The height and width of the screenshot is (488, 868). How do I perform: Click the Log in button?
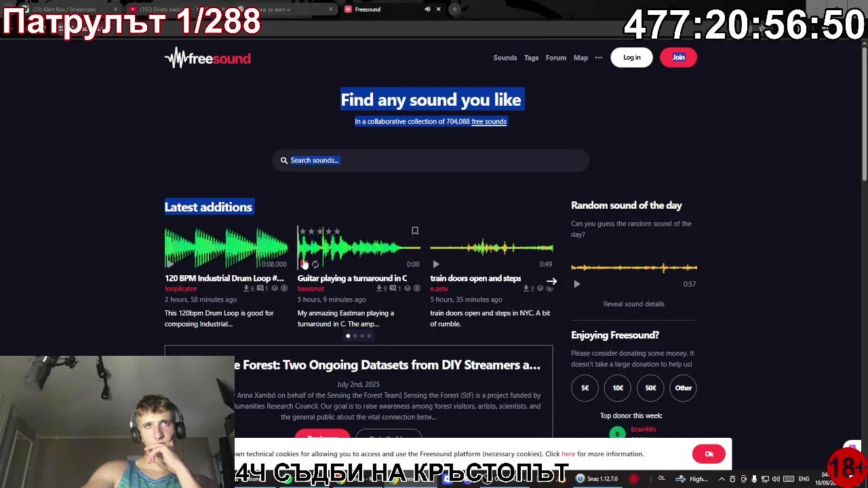pos(631,58)
